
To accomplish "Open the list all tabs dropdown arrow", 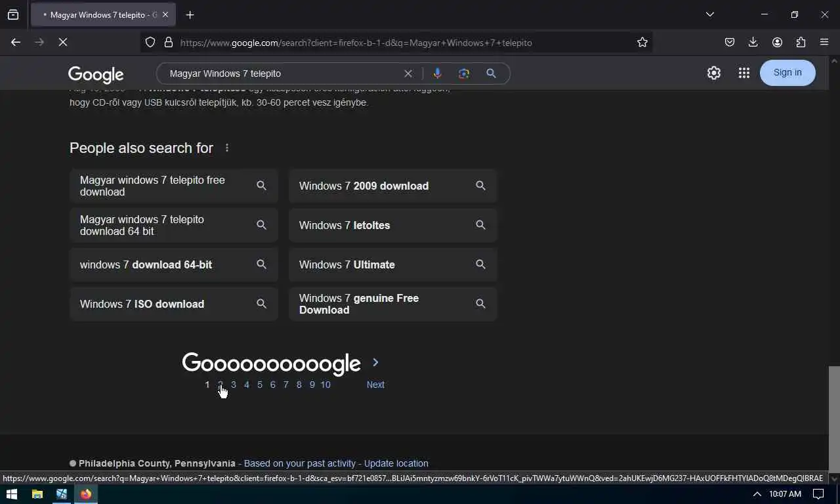I will pyautogui.click(x=710, y=14).
